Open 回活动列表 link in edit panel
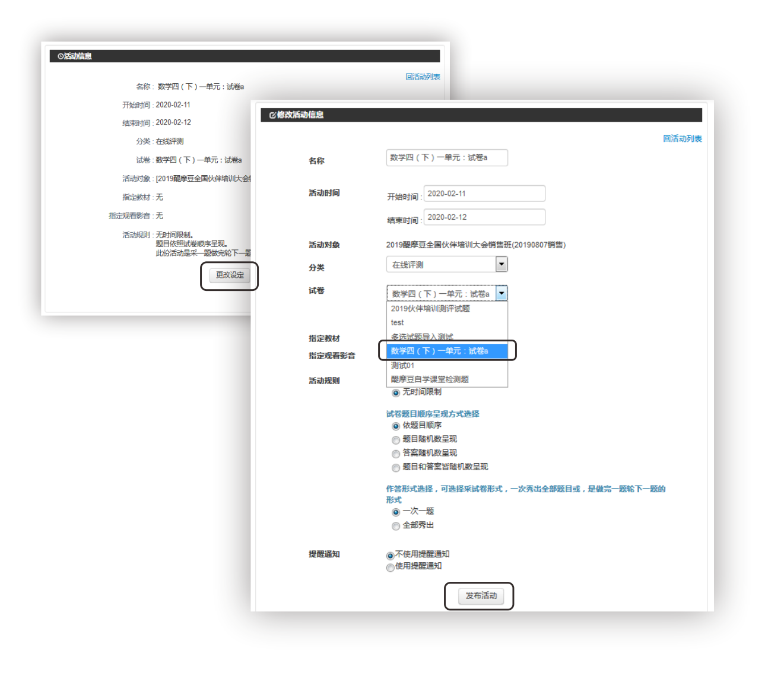This screenshot has width=784, height=681. [x=682, y=139]
